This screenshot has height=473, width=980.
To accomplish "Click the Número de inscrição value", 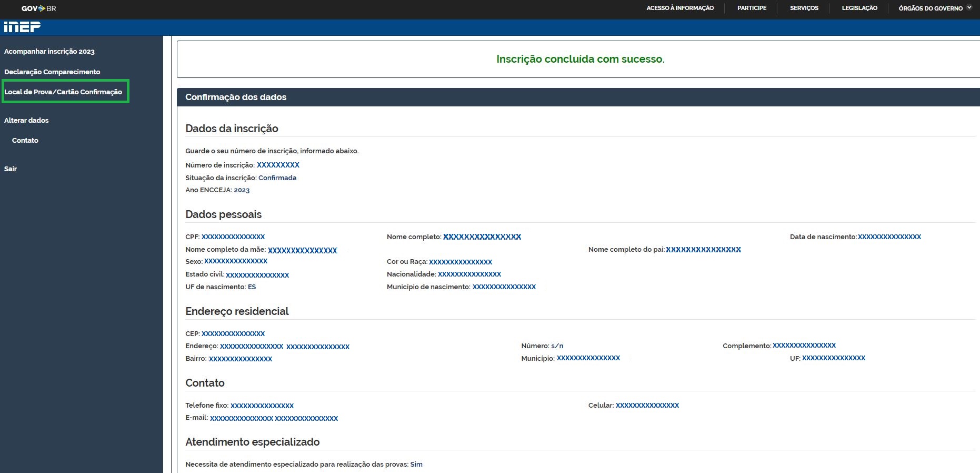I will (x=278, y=165).
